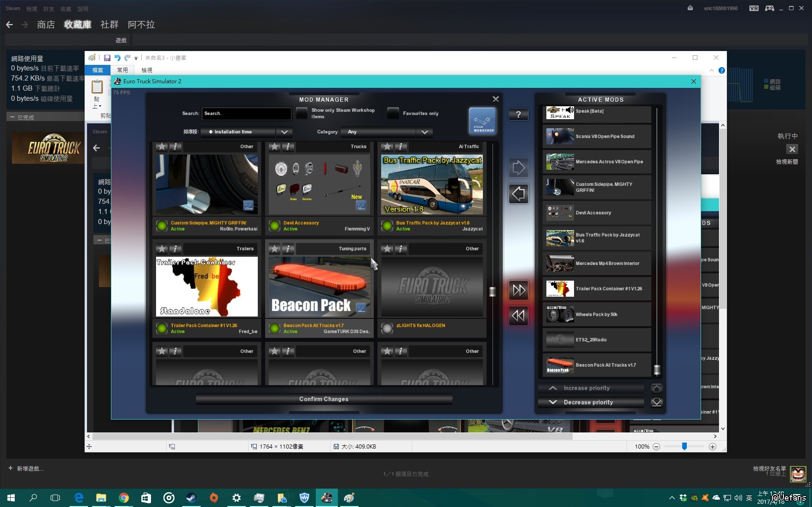Image resolution: width=812 pixels, height=507 pixels.
Task: Open the question mark help button
Action: 518,115
